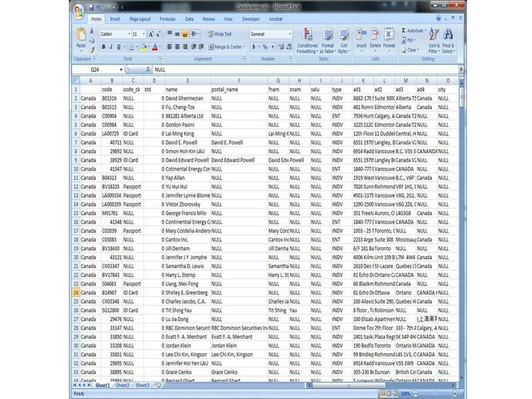Open Cell Styles gallery
Screen dimensions: 532x399
[343, 40]
